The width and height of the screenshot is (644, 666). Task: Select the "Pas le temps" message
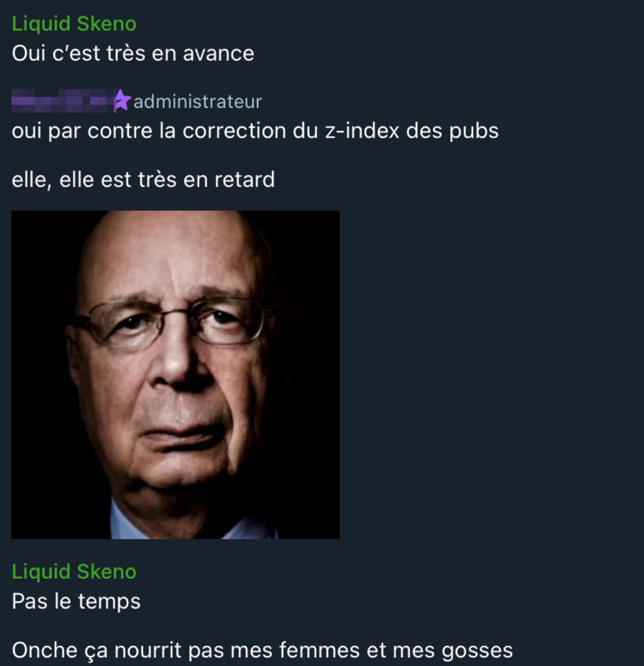coord(76,602)
